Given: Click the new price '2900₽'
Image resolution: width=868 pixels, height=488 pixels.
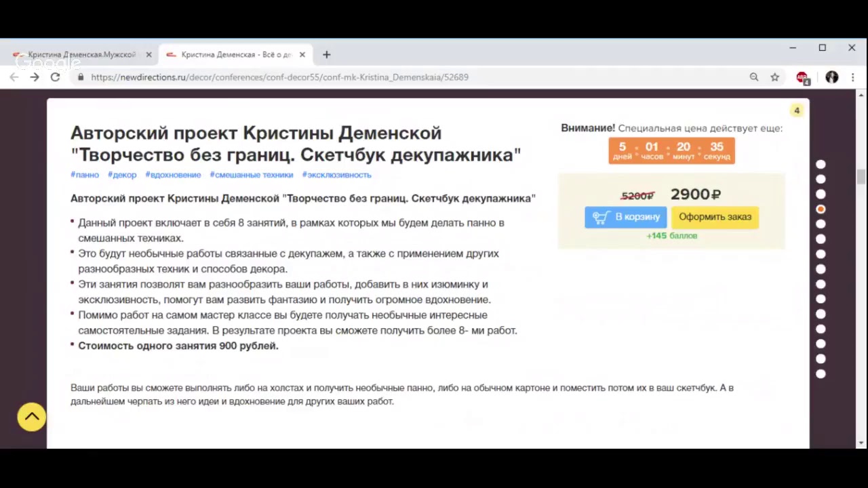Looking at the screenshot, I should pyautogui.click(x=696, y=195).
